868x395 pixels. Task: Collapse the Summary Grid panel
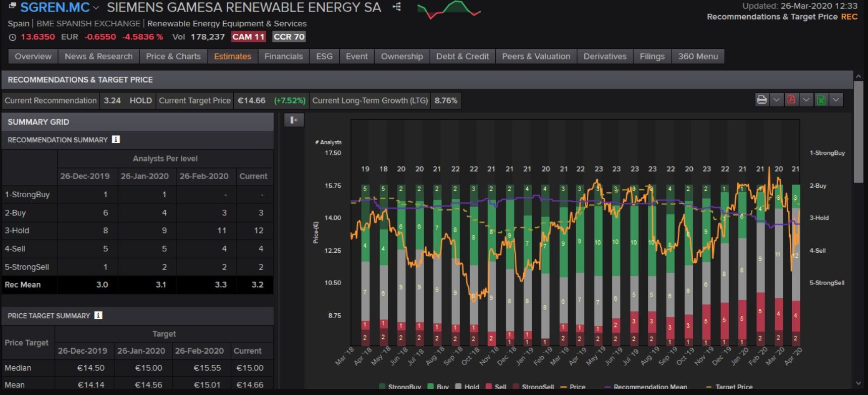[x=294, y=120]
